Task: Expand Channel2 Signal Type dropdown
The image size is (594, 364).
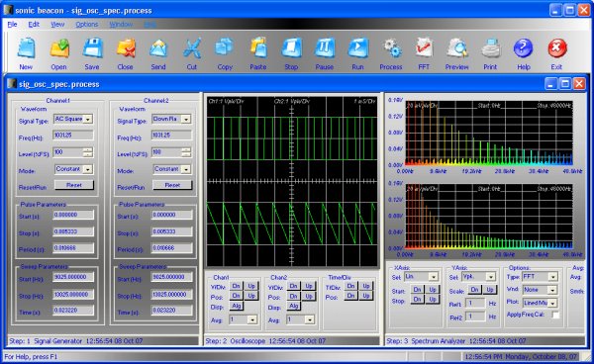Action: (186, 119)
